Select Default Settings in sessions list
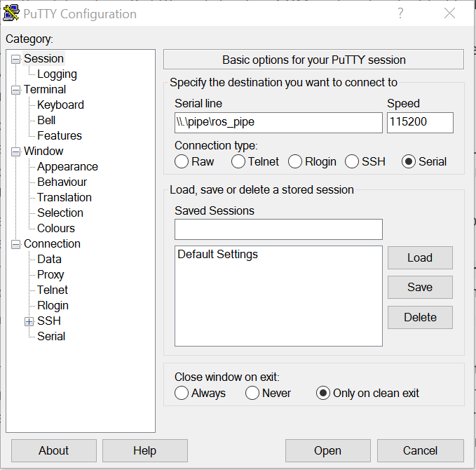Image resolution: width=476 pixels, height=470 pixels. (x=217, y=255)
